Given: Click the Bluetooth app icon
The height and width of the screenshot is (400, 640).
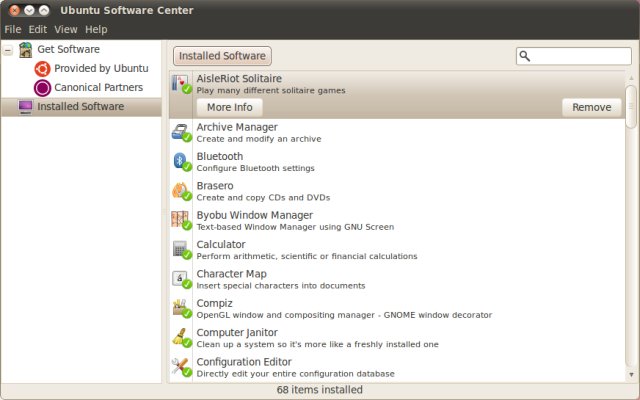Looking at the screenshot, I should pos(181,161).
